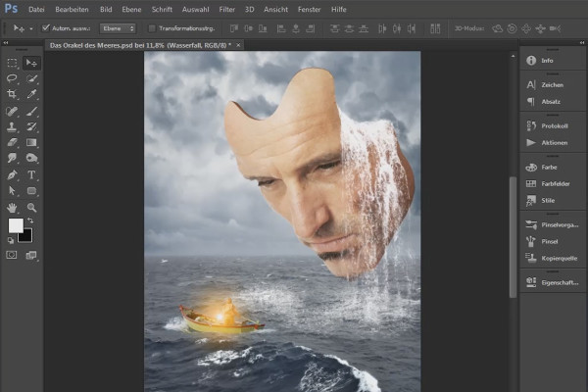The width and height of the screenshot is (588, 392).
Task: Select the Eraser tool
Action: (12, 142)
